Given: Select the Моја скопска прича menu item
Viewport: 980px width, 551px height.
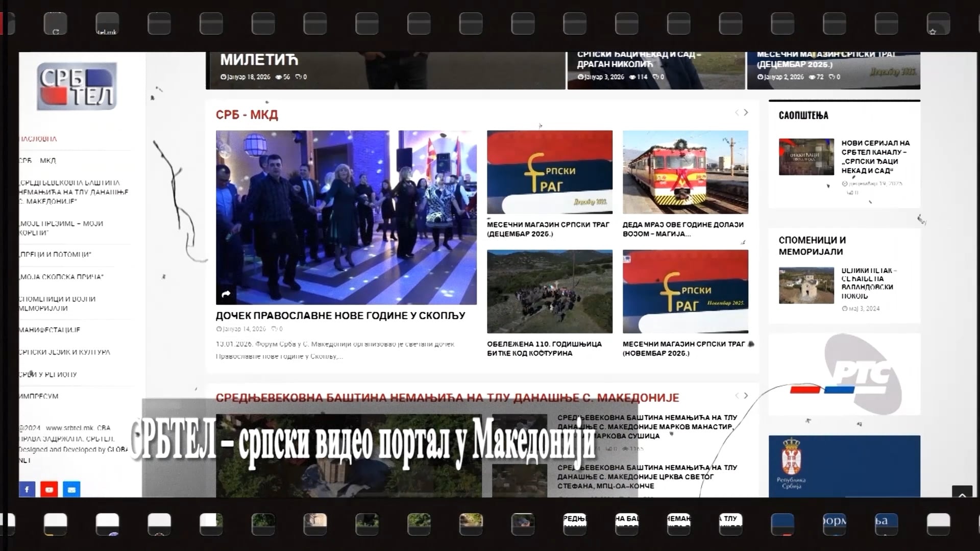Looking at the screenshot, I should pos(61,277).
